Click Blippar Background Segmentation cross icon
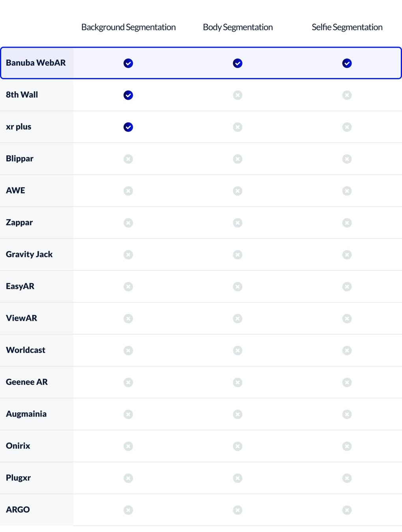Screen dimensions: 402x532 click(128, 159)
